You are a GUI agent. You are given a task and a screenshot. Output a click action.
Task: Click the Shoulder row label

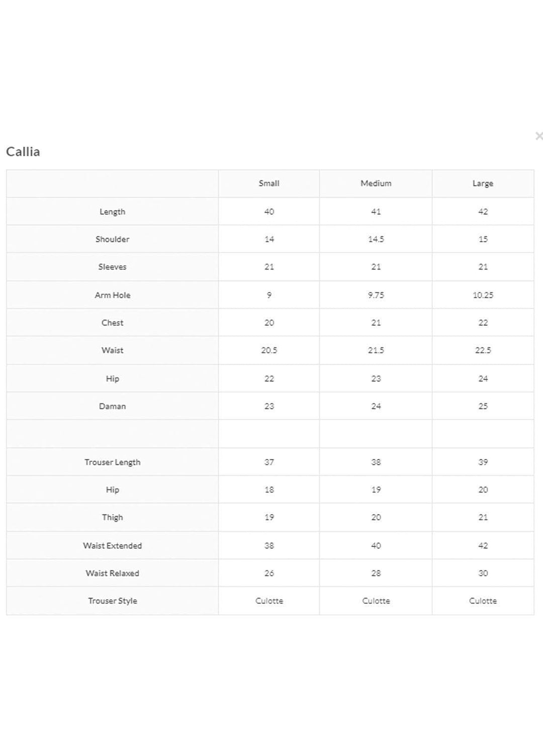[x=112, y=239]
